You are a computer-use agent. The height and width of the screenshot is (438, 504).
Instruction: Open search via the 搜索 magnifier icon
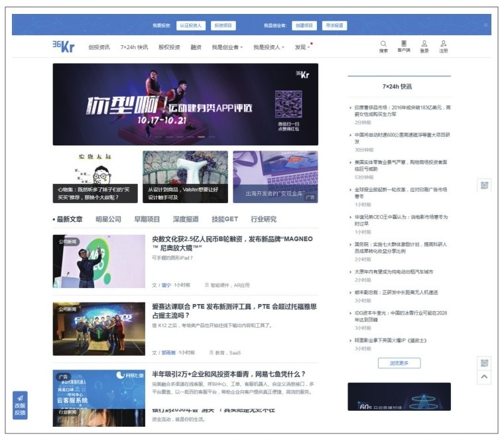point(383,44)
